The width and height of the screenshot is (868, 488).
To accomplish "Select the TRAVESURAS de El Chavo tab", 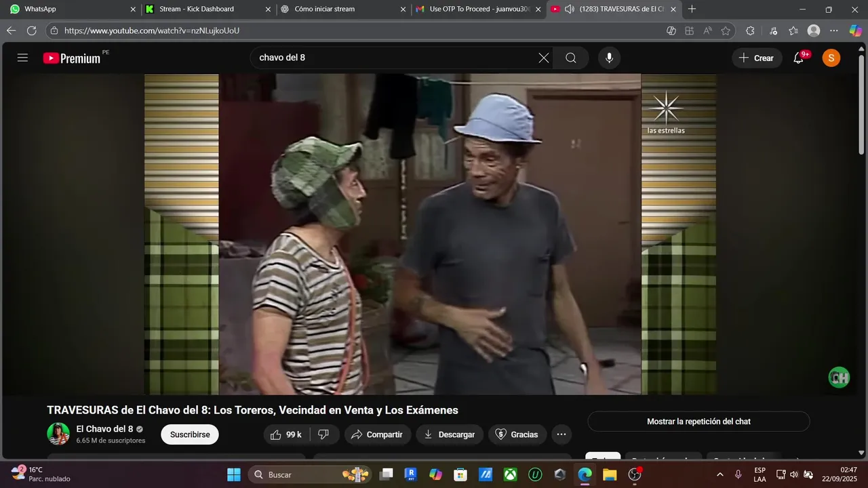I will (x=613, y=9).
